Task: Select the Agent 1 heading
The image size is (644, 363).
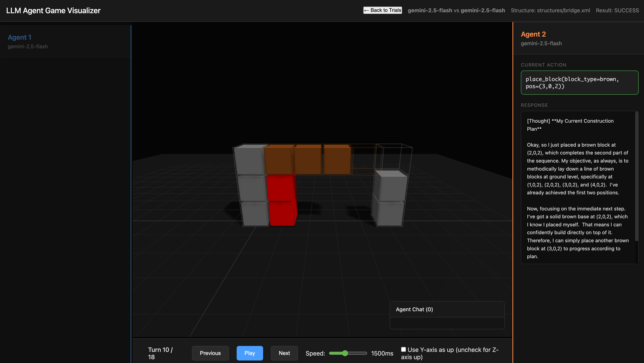Action: point(20,37)
